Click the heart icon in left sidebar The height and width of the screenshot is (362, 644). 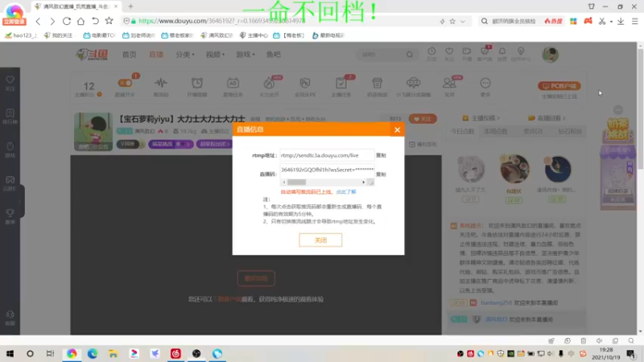10,80
